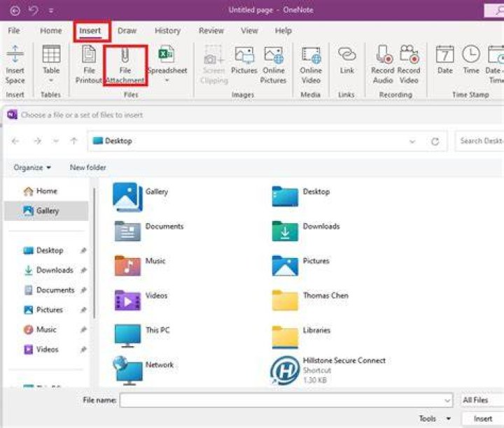Refresh the Desktop folder view
This screenshot has width=504, height=428.
[435, 141]
